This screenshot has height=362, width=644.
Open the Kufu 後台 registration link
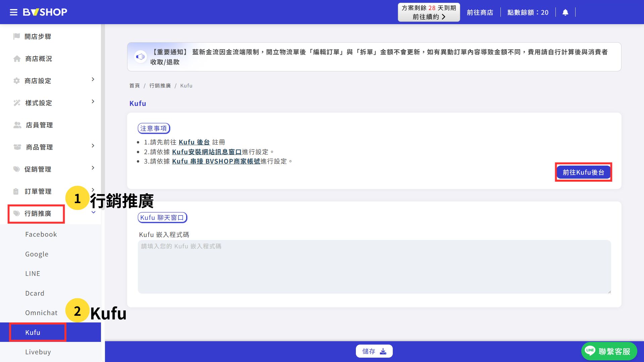click(194, 142)
